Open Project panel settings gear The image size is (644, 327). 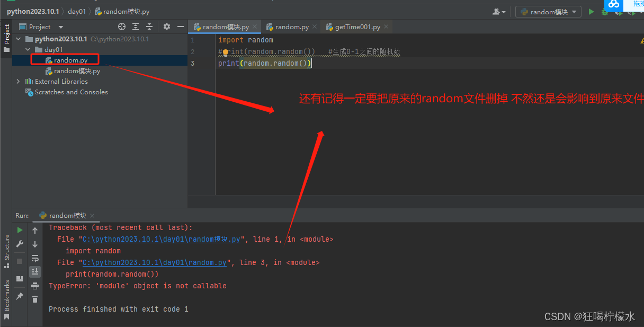pos(166,26)
